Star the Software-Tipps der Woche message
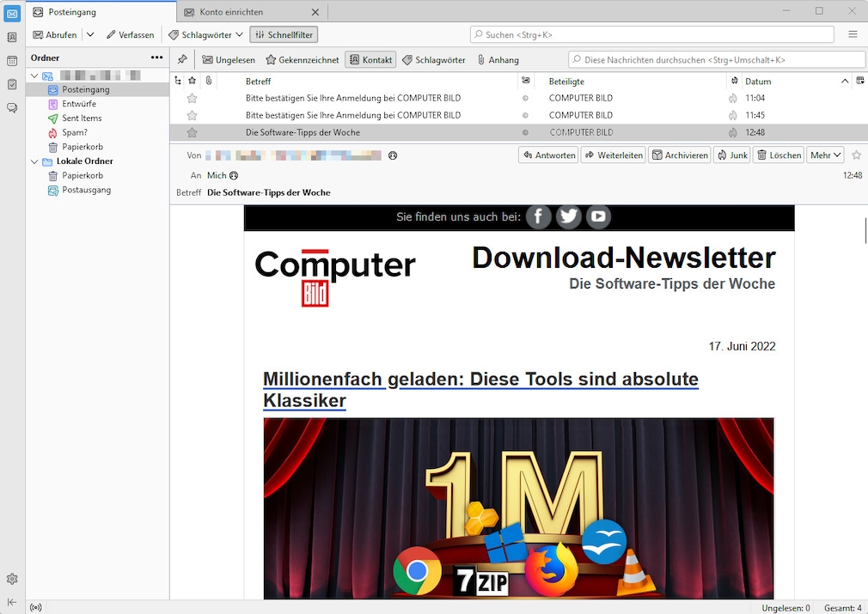868x614 pixels. 193,132
